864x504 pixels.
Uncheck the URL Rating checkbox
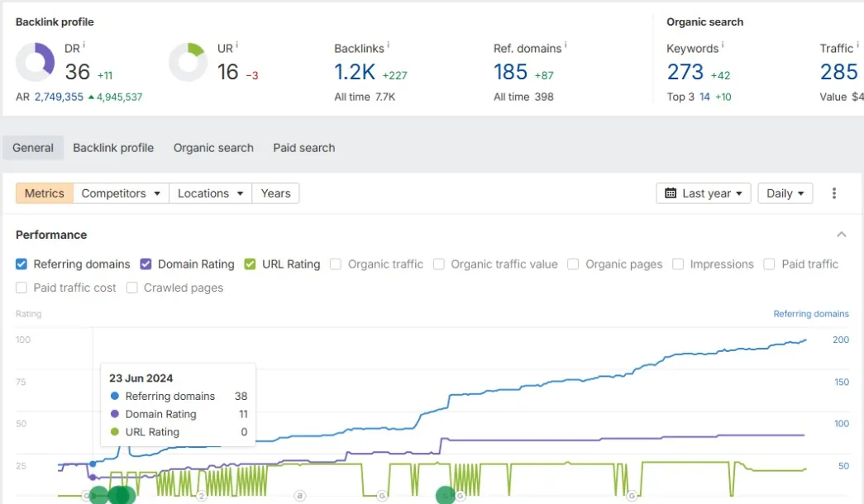tap(250, 264)
